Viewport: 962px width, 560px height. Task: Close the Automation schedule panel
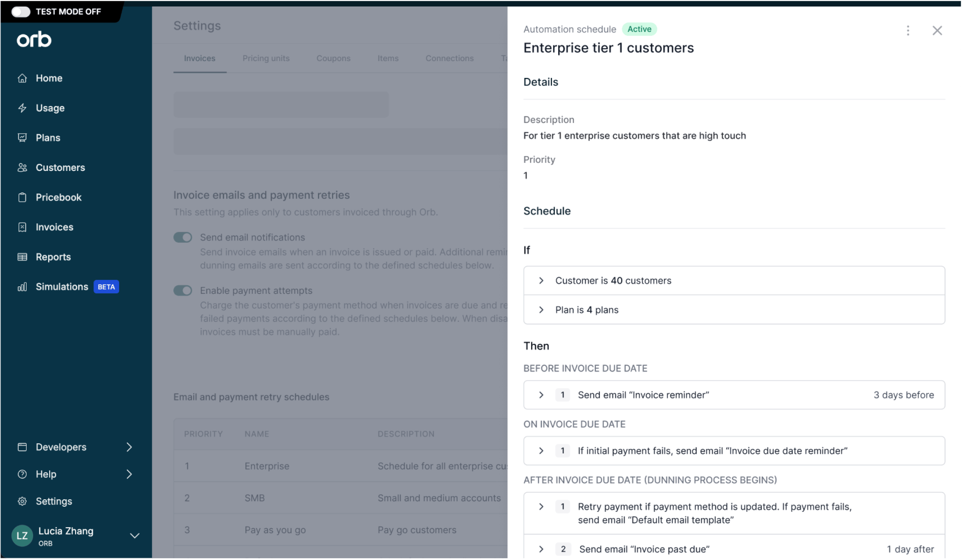[937, 31]
